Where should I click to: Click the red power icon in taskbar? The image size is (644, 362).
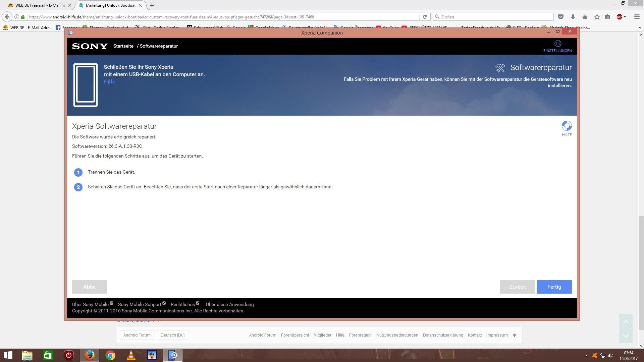coord(68,355)
